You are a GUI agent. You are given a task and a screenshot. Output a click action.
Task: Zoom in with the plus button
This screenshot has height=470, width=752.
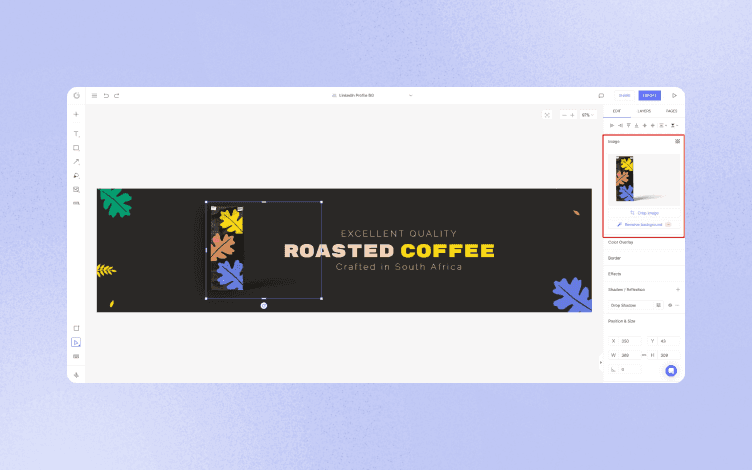(572, 115)
